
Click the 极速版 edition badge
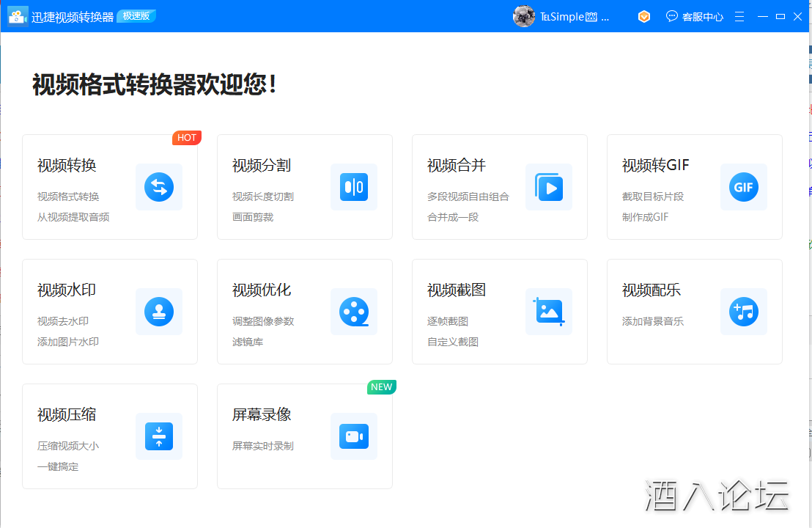coord(136,16)
